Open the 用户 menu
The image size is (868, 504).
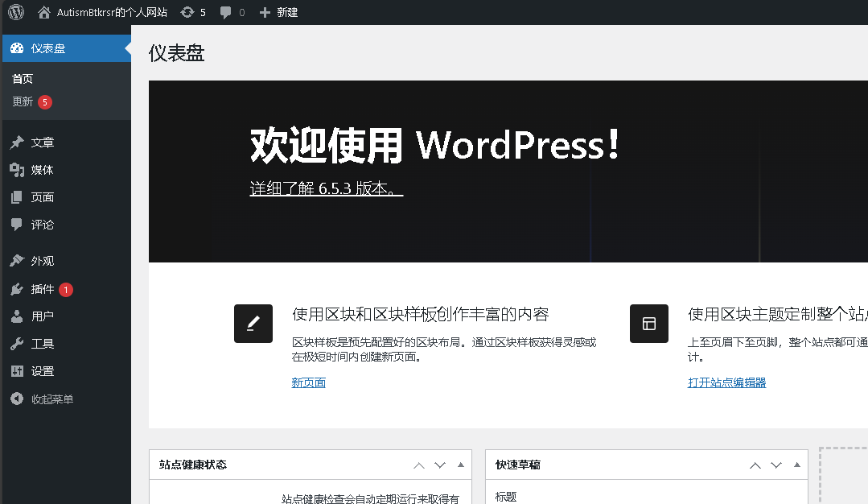click(43, 316)
